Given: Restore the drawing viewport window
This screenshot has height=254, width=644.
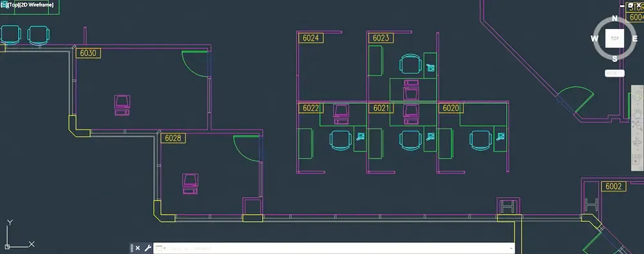Looking at the screenshot, I should click(631, 5).
